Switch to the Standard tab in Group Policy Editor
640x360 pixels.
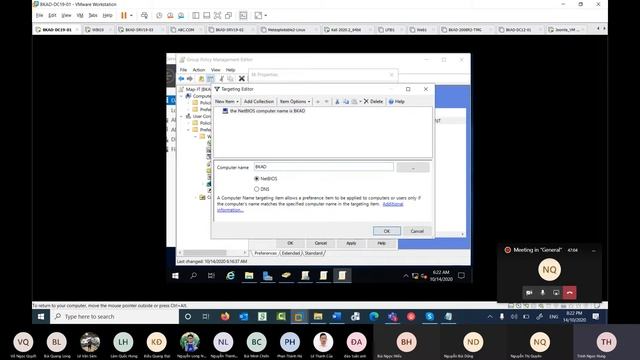click(313, 253)
